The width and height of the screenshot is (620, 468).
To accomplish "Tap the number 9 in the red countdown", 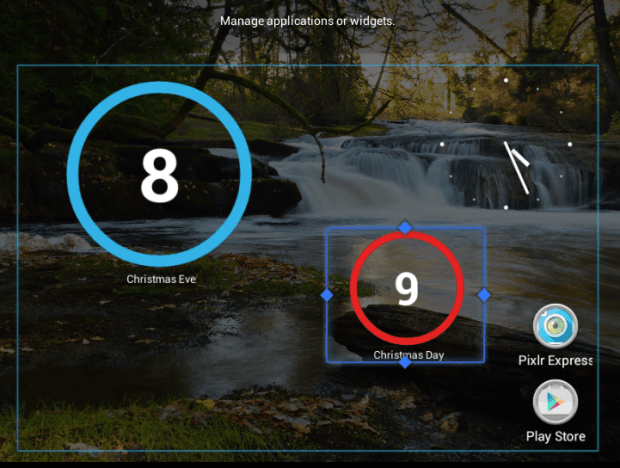I will point(406,288).
